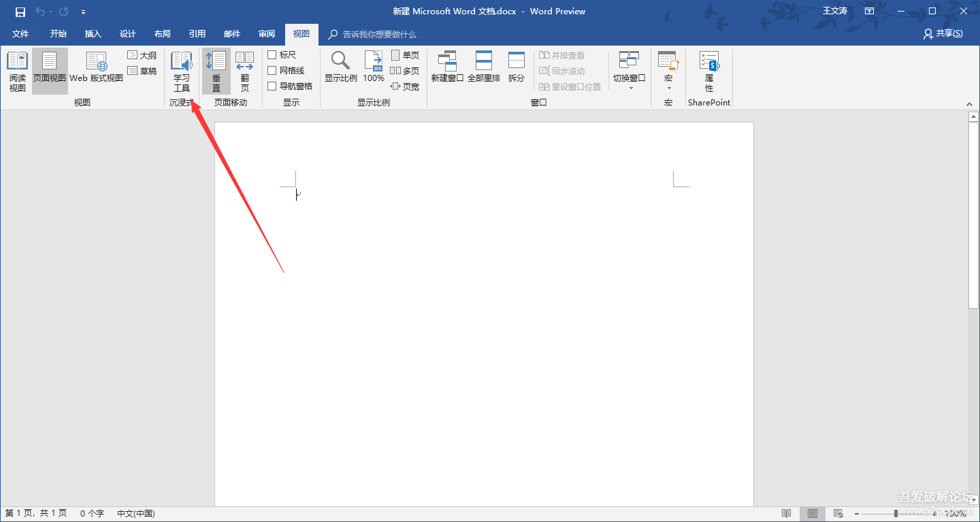The height and width of the screenshot is (522, 980).
Task: Save the document with the floppy-disk icon
Action: coord(20,12)
